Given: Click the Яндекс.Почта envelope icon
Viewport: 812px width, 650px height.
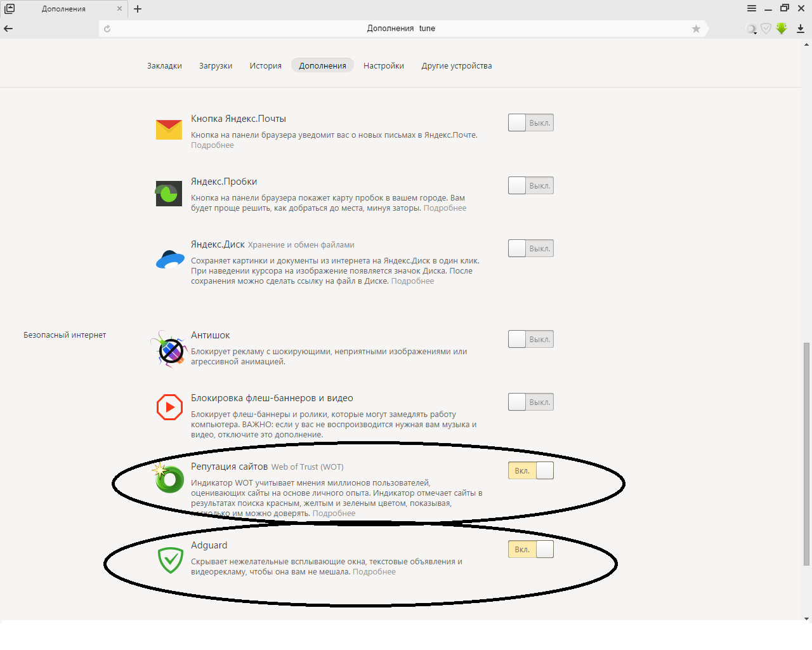Looking at the screenshot, I should 169,129.
